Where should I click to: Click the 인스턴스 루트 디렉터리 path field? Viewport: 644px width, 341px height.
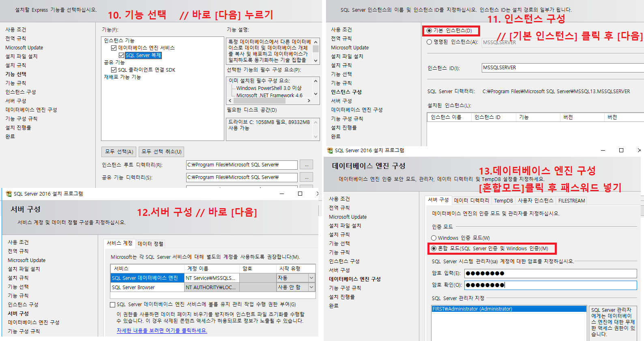point(242,165)
